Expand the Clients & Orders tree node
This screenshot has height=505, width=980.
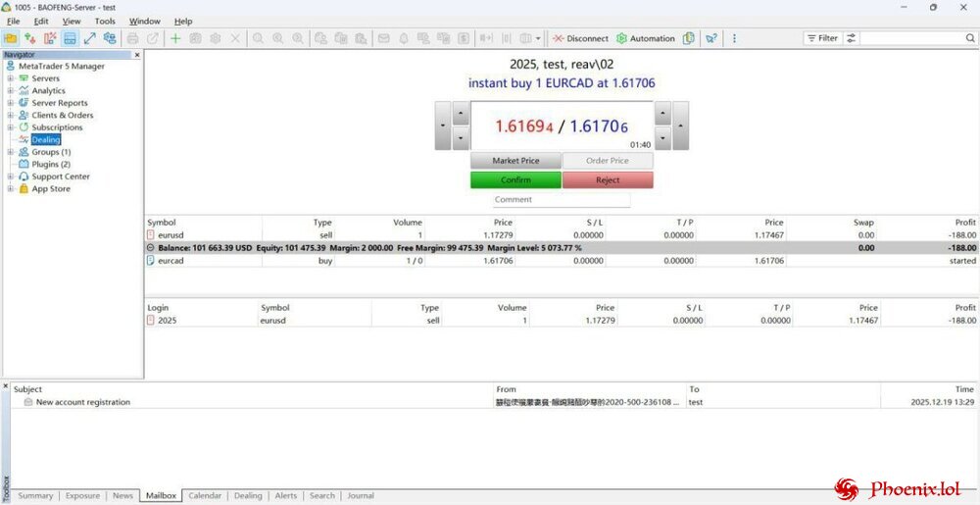(10, 115)
